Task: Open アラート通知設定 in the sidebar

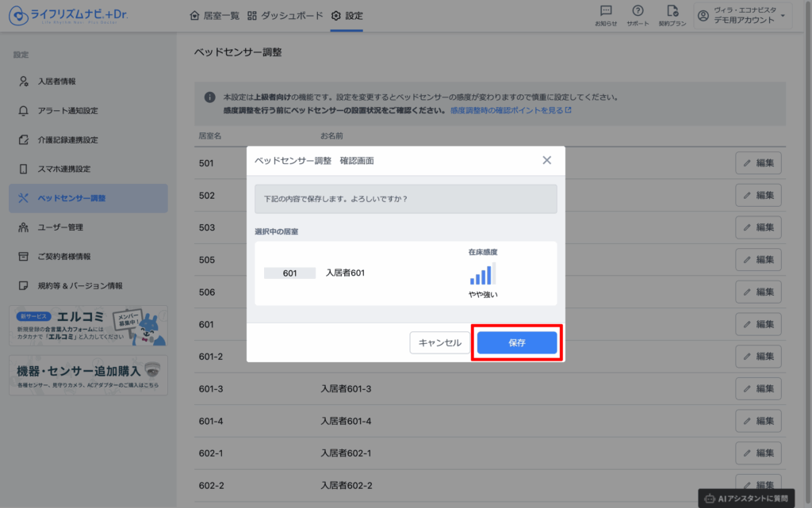Action: (67, 111)
